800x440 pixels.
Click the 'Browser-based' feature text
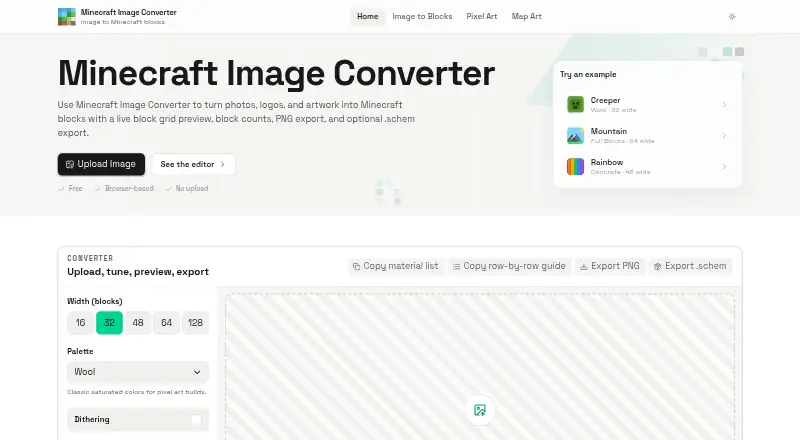tap(129, 188)
